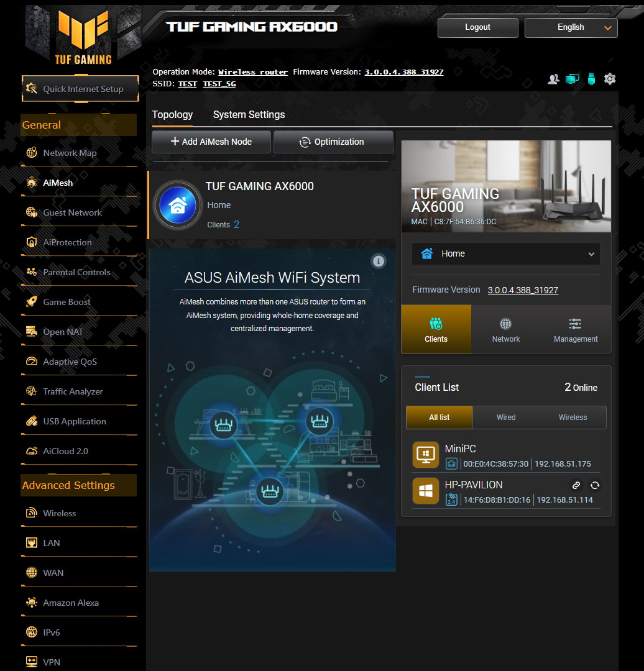Click the Optimization button
Image resolution: width=644 pixels, height=671 pixels.
point(333,142)
